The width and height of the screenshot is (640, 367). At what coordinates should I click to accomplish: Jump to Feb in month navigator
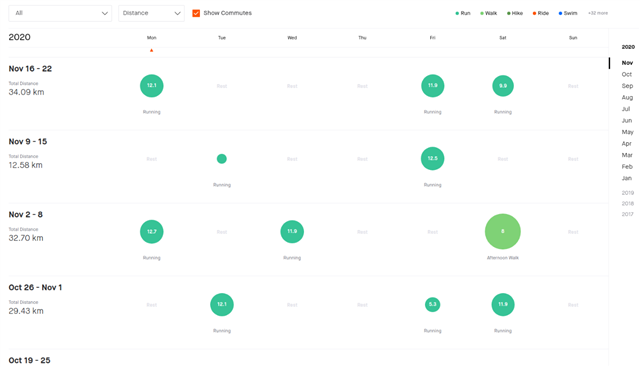click(x=627, y=167)
